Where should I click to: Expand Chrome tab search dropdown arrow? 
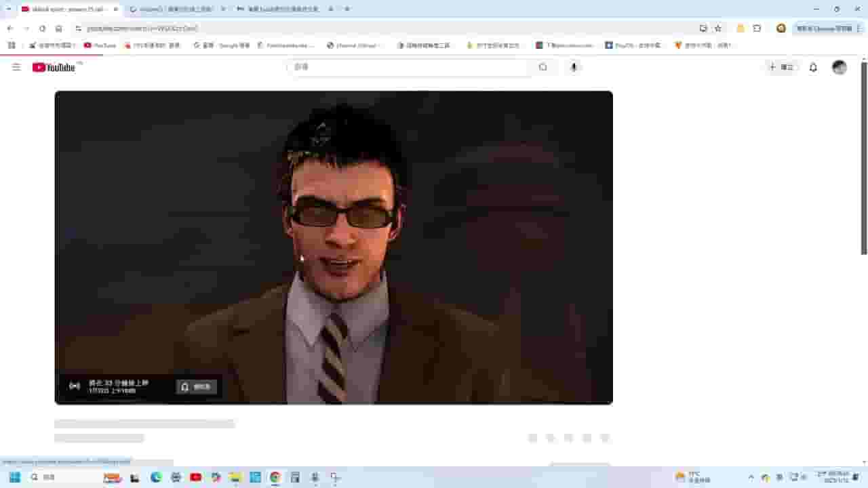point(8,9)
